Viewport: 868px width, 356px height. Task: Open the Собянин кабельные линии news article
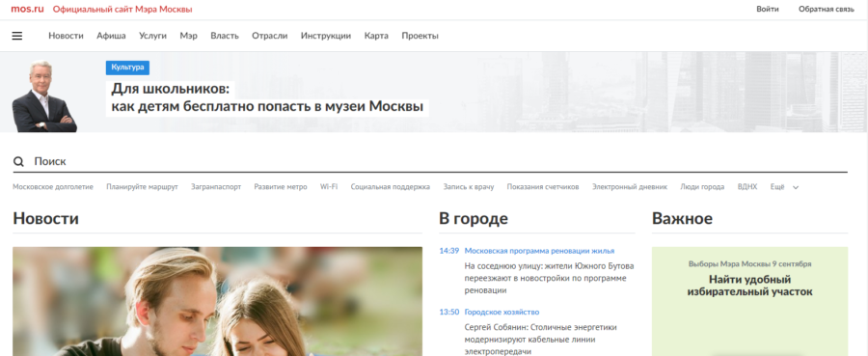point(541,340)
